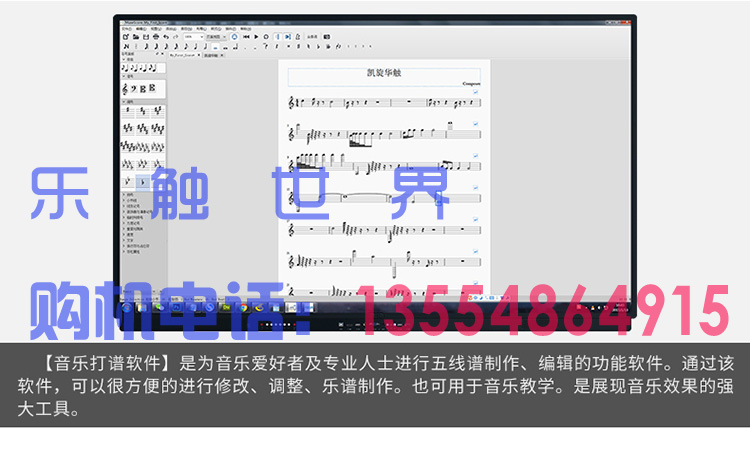Image resolution: width=750 pixels, height=452 pixels.
Task: Open the 视图 View menu
Action: tap(156, 29)
